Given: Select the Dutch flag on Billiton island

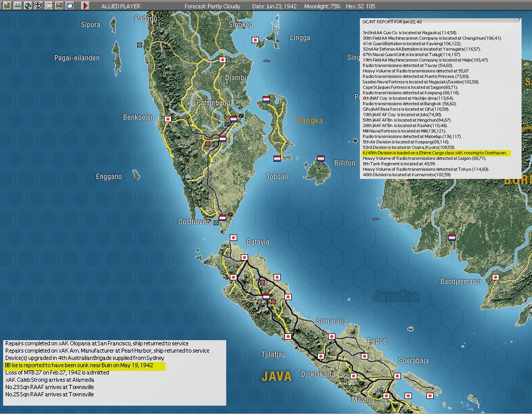Looking at the screenshot, I should coord(321,159).
